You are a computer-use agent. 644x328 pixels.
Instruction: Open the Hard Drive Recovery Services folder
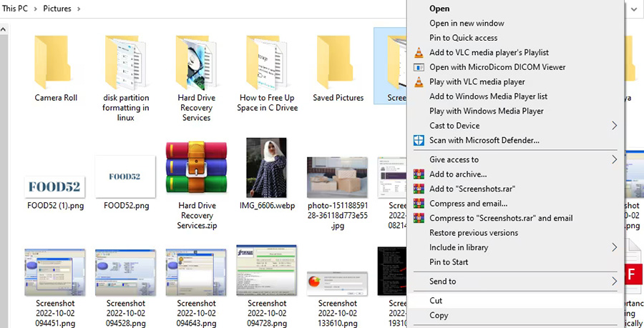point(196,63)
